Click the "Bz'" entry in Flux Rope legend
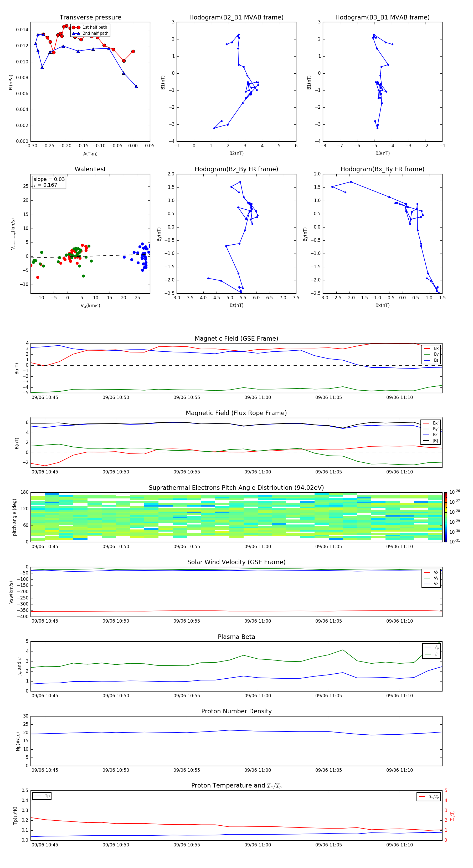 [x=431, y=435]
